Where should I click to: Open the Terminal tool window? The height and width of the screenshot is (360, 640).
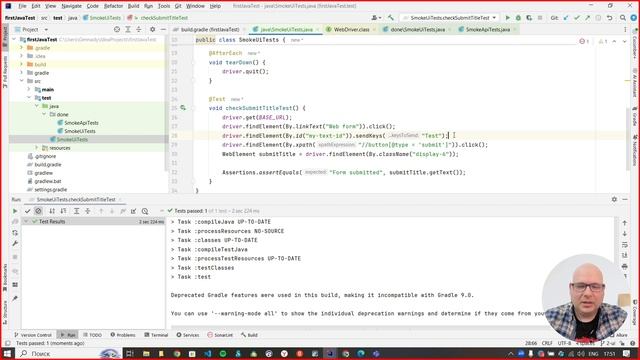[x=156, y=335]
